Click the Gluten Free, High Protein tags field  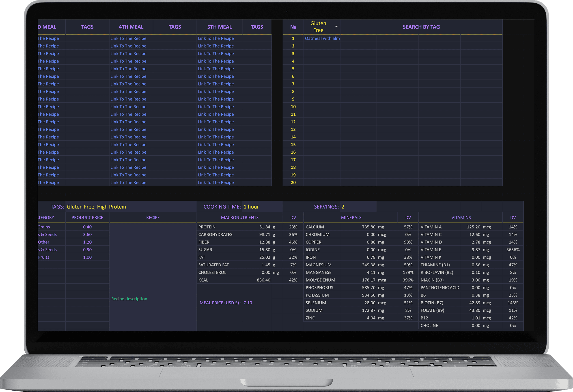(x=96, y=207)
